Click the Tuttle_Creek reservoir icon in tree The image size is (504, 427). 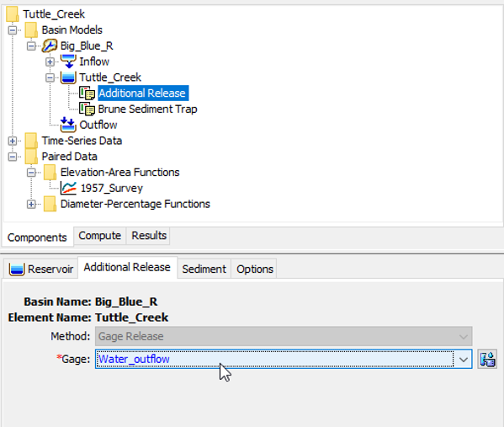tap(68, 77)
